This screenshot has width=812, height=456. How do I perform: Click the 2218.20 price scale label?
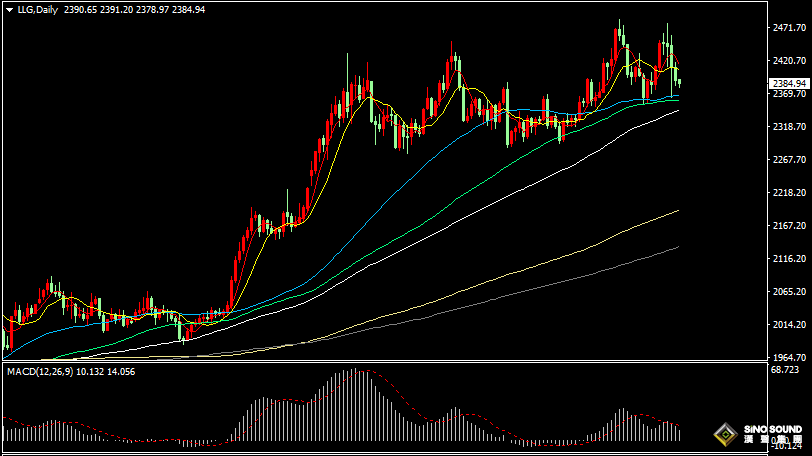click(789, 193)
